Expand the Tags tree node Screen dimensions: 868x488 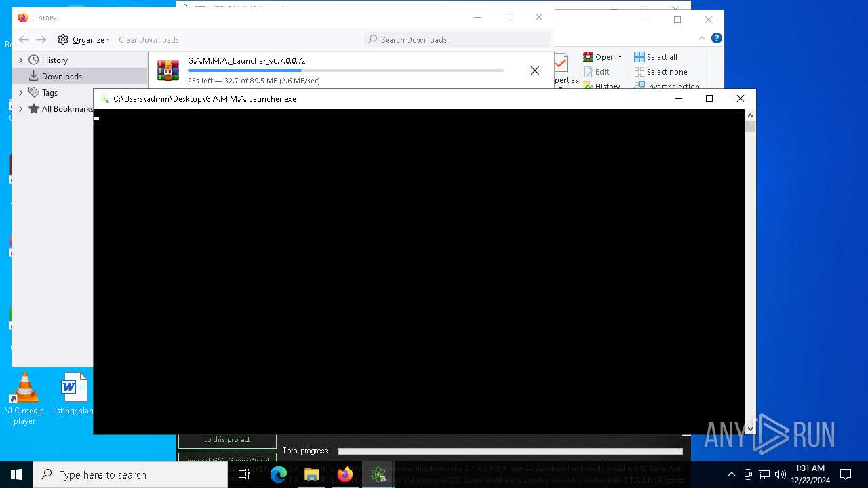tap(20, 93)
